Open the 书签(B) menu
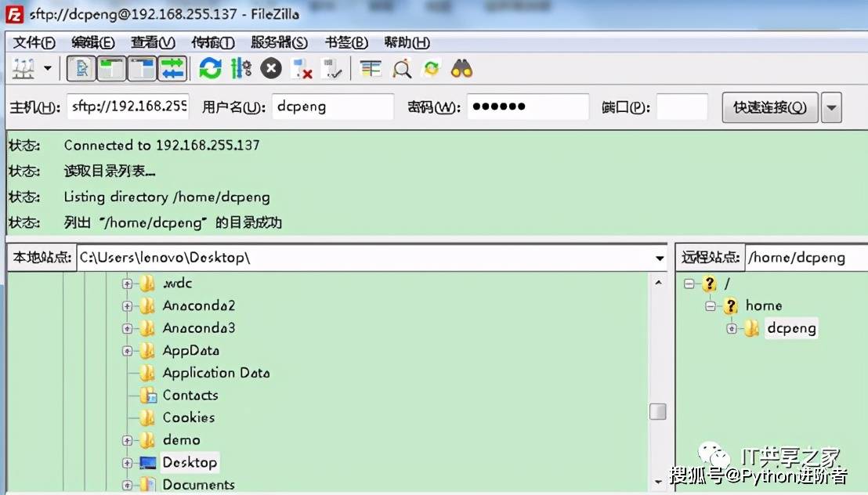The height and width of the screenshot is (495, 868). tap(346, 42)
